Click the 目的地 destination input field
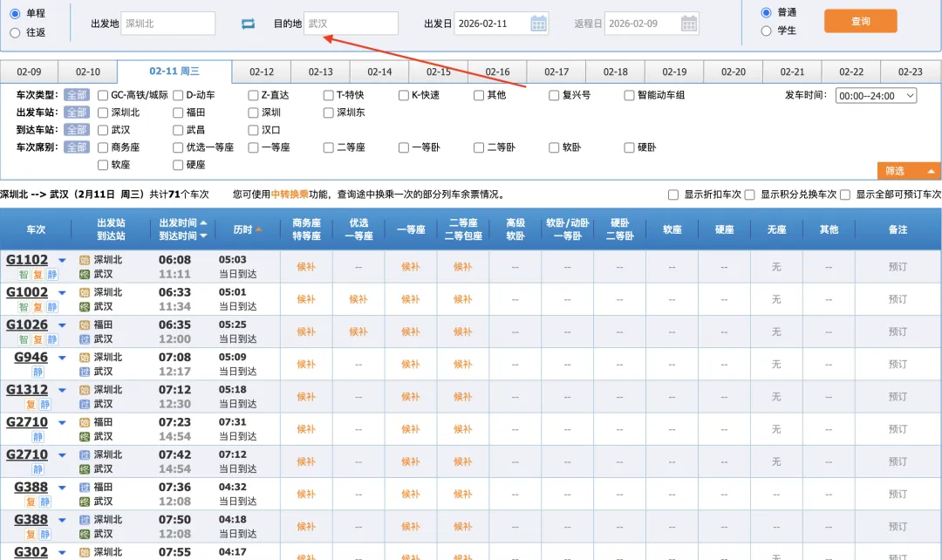942x560 pixels. coord(351,24)
